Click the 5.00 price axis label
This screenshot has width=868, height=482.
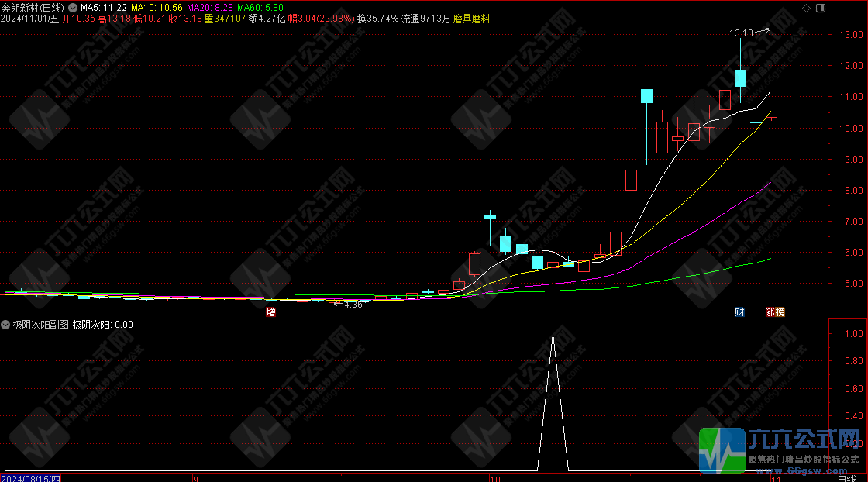[853, 284]
